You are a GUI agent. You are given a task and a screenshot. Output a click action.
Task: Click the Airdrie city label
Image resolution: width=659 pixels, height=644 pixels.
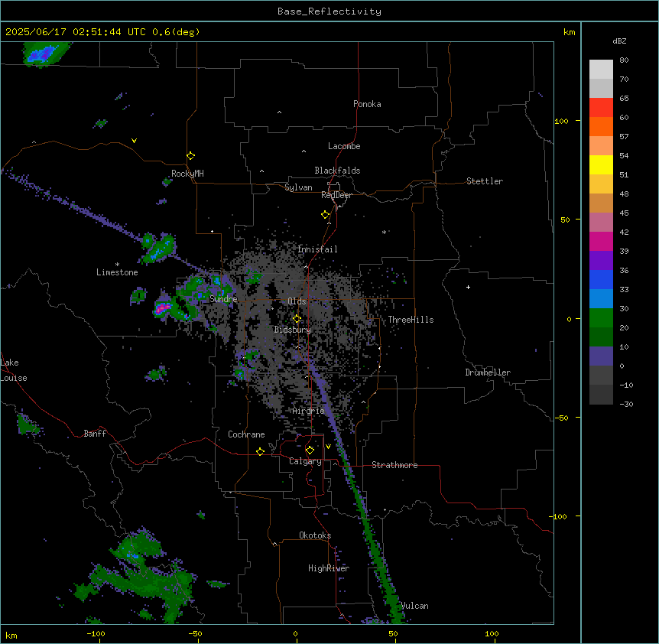309,411
